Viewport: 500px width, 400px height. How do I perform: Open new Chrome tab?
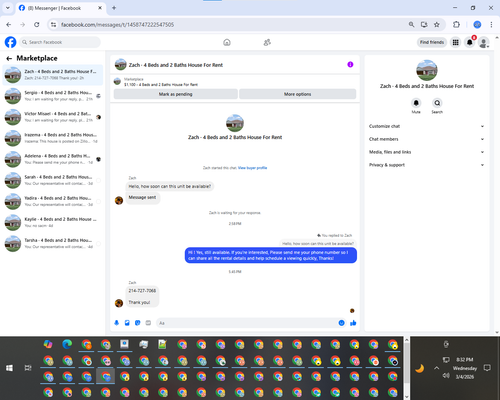114,8
